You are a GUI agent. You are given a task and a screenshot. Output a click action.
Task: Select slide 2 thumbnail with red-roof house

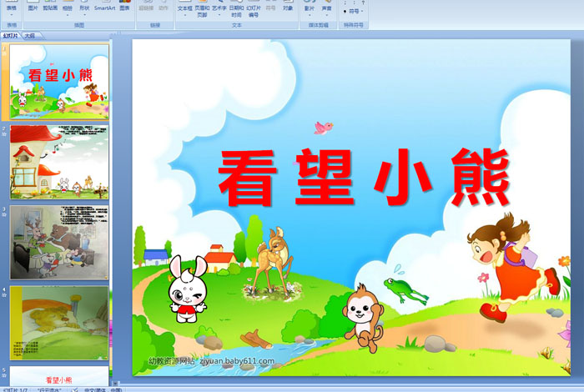coord(59,162)
